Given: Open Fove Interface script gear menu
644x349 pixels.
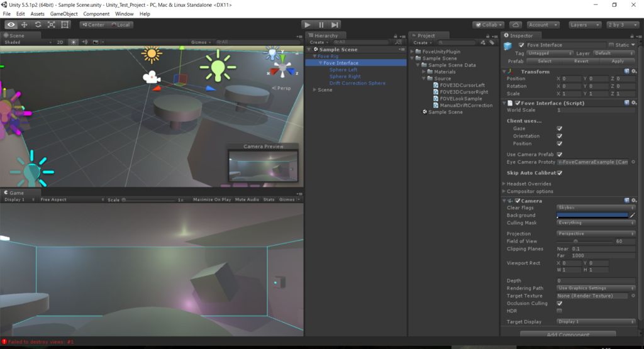Looking at the screenshot, I should pyautogui.click(x=634, y=102).
